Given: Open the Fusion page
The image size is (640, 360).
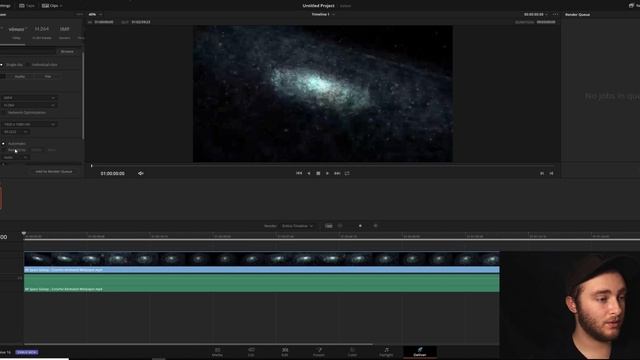Looking at the screenshot, I should [x=319, y=352].
